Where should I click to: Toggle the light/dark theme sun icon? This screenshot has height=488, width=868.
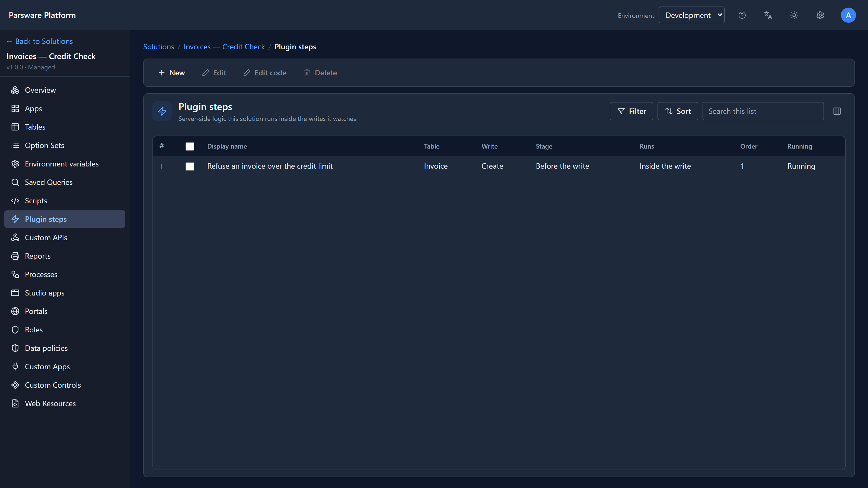[794, 15]
